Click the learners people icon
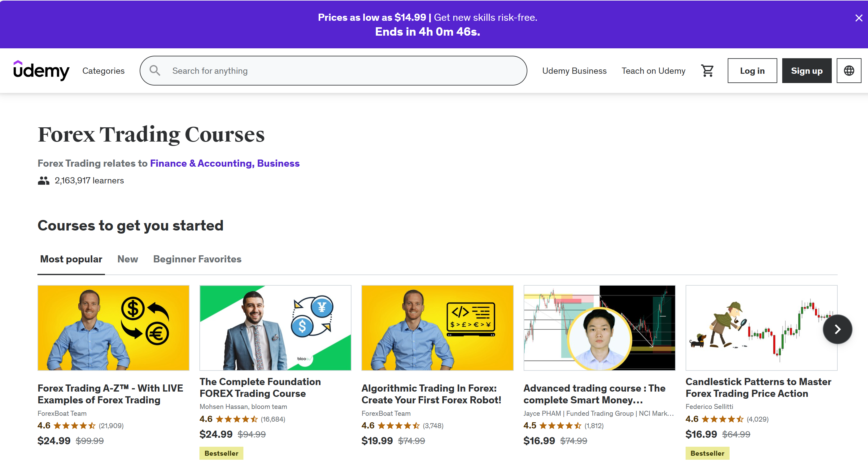This screenshot has width=868, height=465. coord(43,180)
